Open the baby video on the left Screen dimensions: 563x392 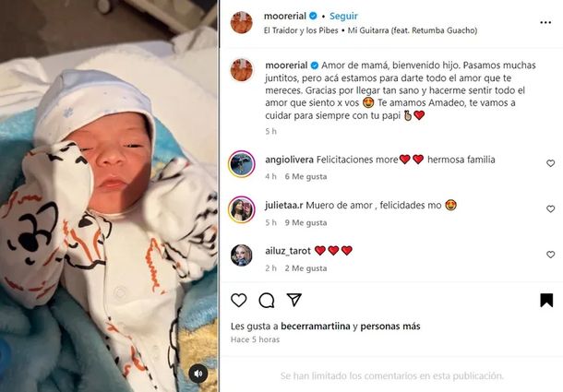pyautogui.click(x=109, y=196)
